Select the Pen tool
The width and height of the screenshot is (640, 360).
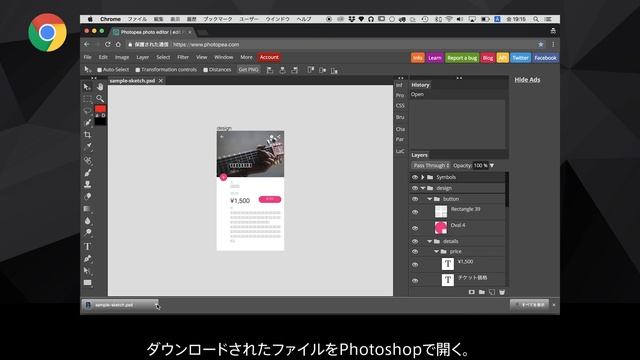[x=87, y=259]
